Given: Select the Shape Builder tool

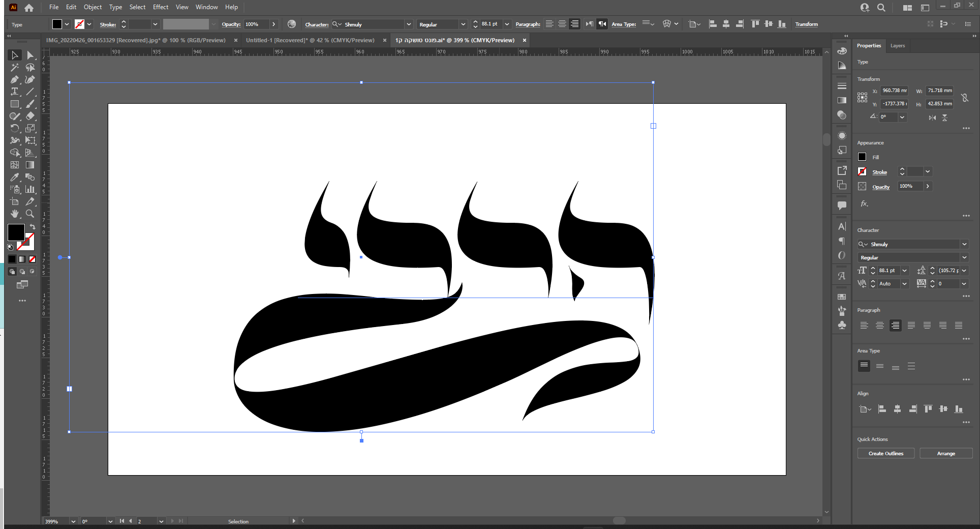Looking at the screenshot, I should [15, 153].
